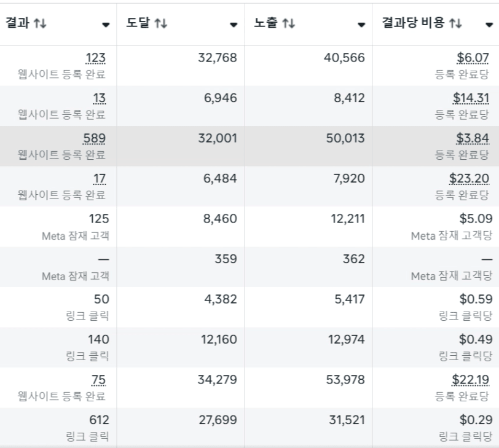This screenshot has height=448, width=499.
Task: Click the $3.84 cost per result
Action: (473, 139)
